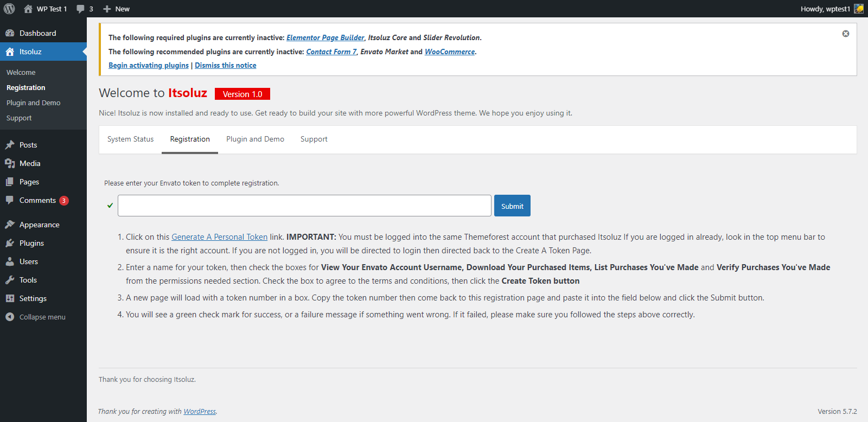Click the Submit button
Viewport: 868px width, 422px height.
point(512,206)
